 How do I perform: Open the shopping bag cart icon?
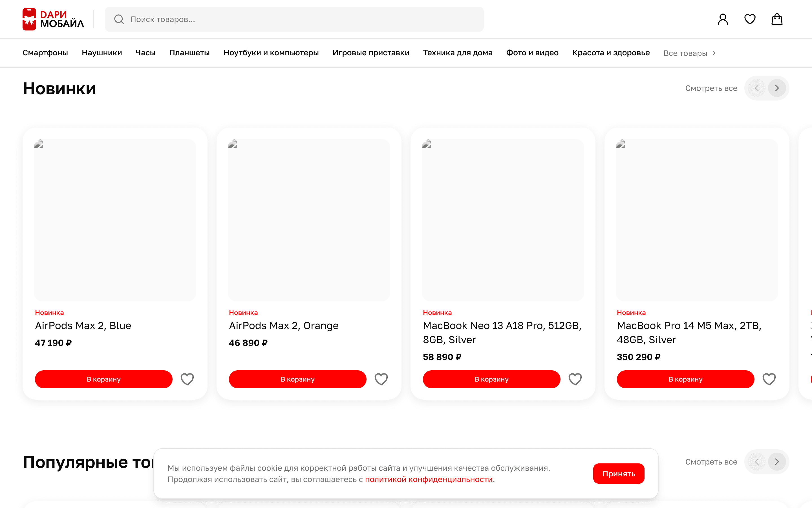pyautogui.click(x=777, y=19)
